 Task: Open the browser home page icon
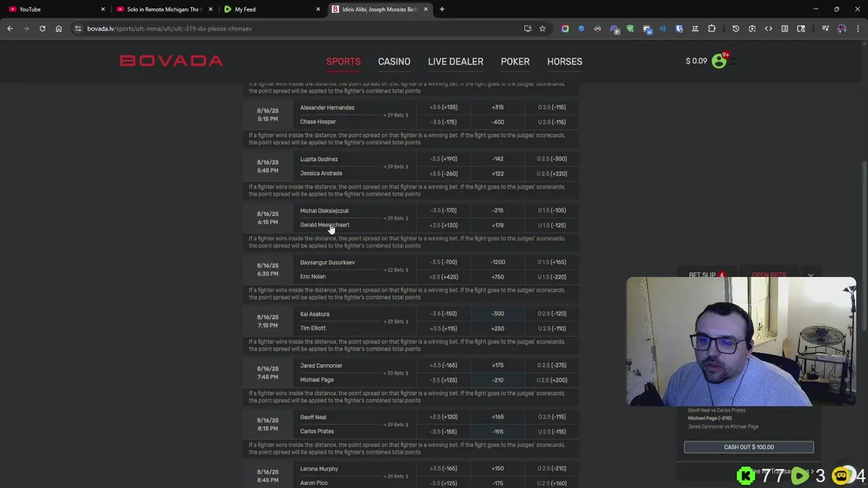click(58, 28)
